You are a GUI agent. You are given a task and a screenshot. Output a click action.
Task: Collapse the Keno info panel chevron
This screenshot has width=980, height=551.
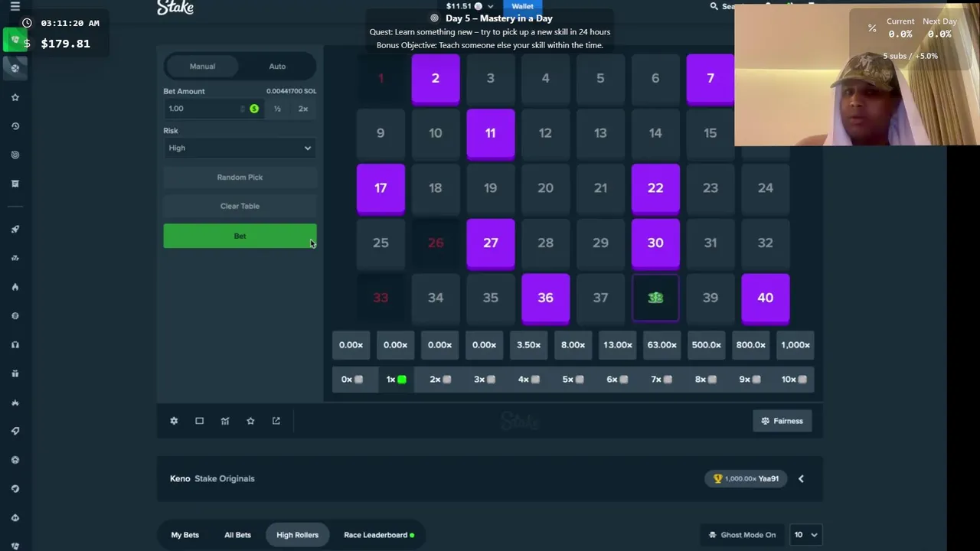pos(801,479)
